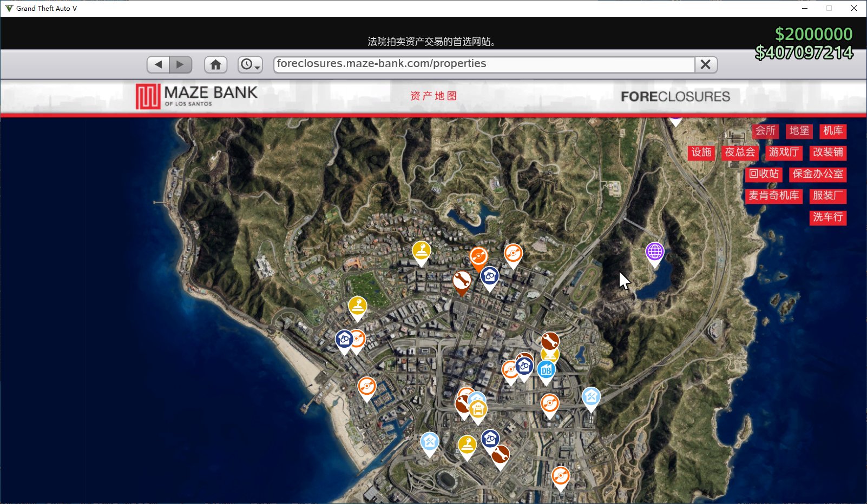The height and width of the screenshot is (504, 867).
Task: Click the yellow car wash marker
Action: (478, 410)
